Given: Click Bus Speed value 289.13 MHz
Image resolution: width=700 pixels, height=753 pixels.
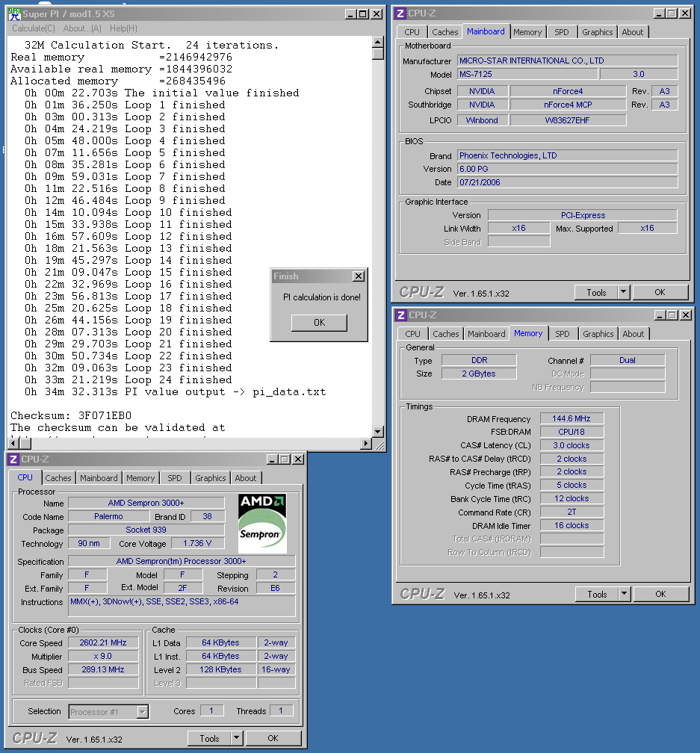Looking at the screenshot, I should point(103,669).
